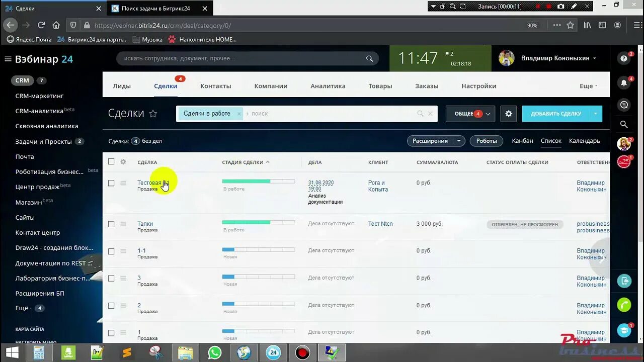The image size is (644, 362).
Task: Open the help question mark icon
Action: [624, 59]
